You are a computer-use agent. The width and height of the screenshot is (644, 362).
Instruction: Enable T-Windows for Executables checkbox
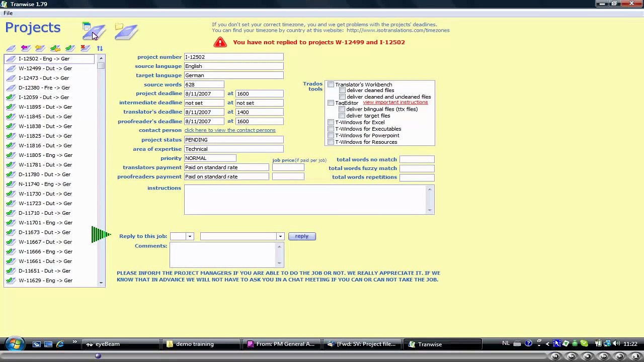331,129
